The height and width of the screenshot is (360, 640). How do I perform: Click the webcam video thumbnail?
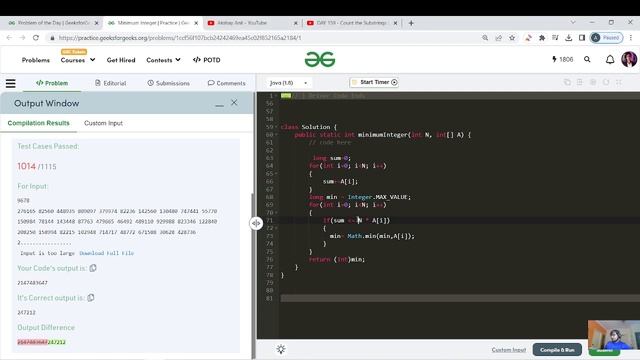614,335
